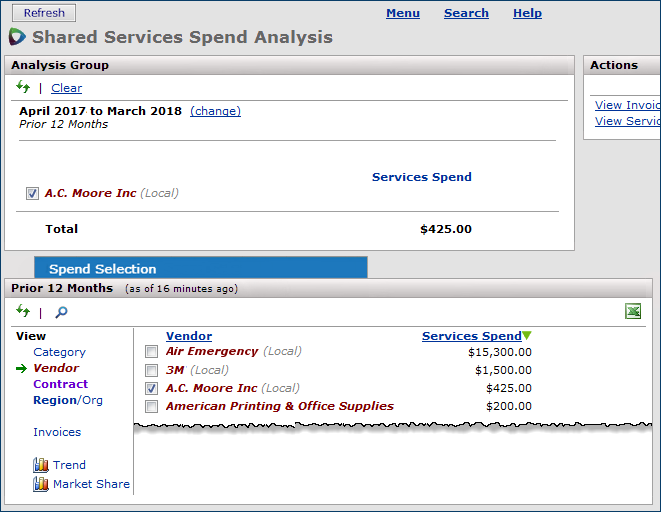Screen dimensions: 661x512
Task: Uncheck A.C. Moore Inc in vendor list
Action: pyautogui.click(x=151, y=388)
